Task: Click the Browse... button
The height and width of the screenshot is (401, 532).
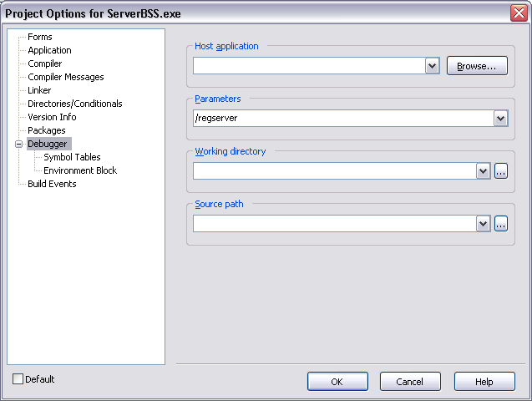Action: point(477,66)
